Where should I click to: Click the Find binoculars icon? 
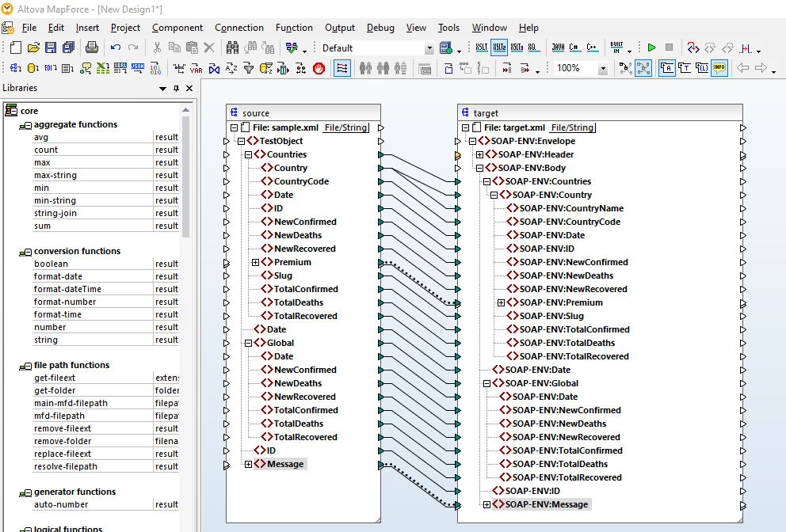tap(232, 48)
